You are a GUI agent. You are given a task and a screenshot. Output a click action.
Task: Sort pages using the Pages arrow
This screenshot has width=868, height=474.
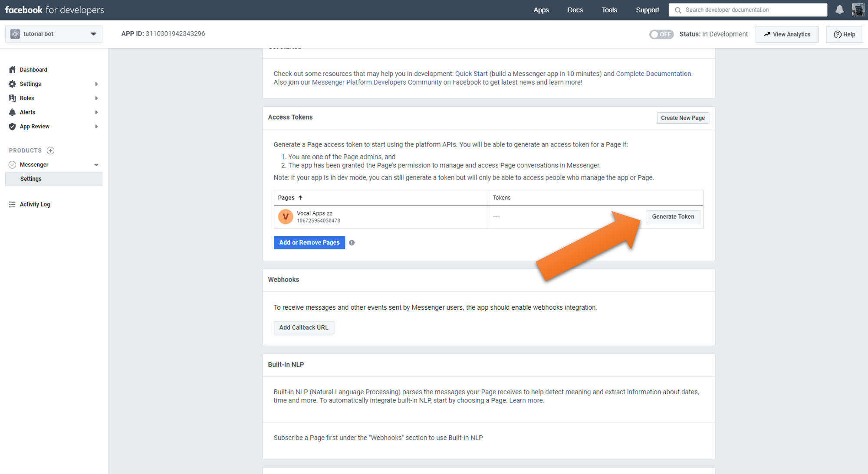pyautogui.click(x=300, y=198)
